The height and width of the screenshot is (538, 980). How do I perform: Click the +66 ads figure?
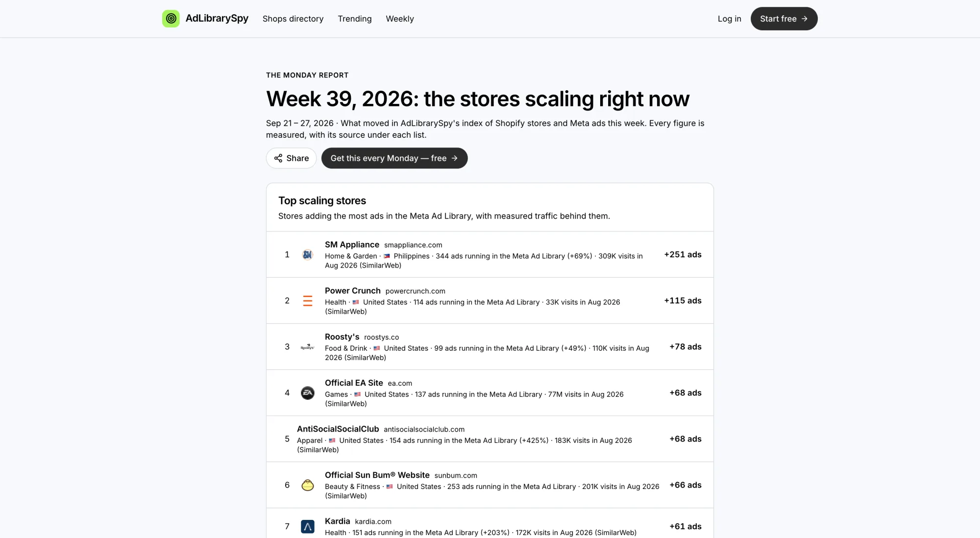686,485
